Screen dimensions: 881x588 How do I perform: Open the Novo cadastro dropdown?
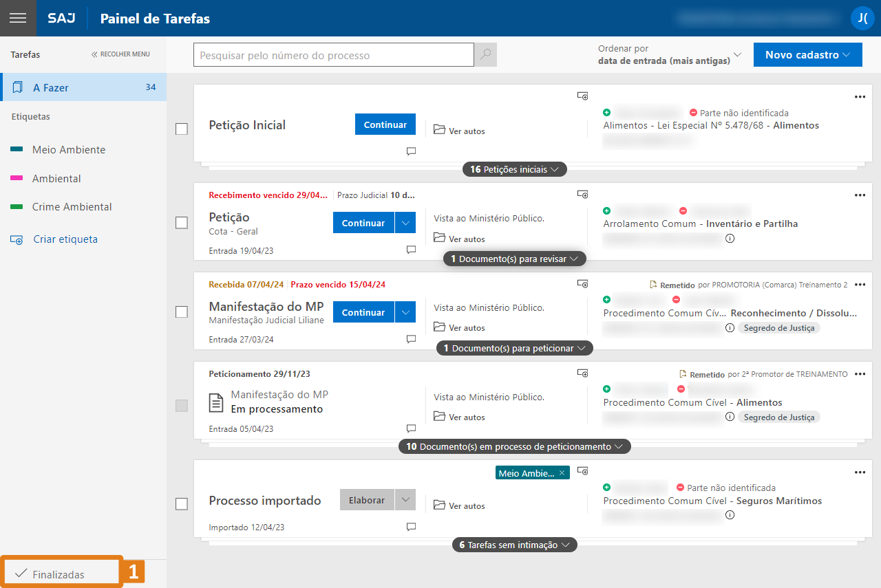pyautogui.click(x=807, y=55)
